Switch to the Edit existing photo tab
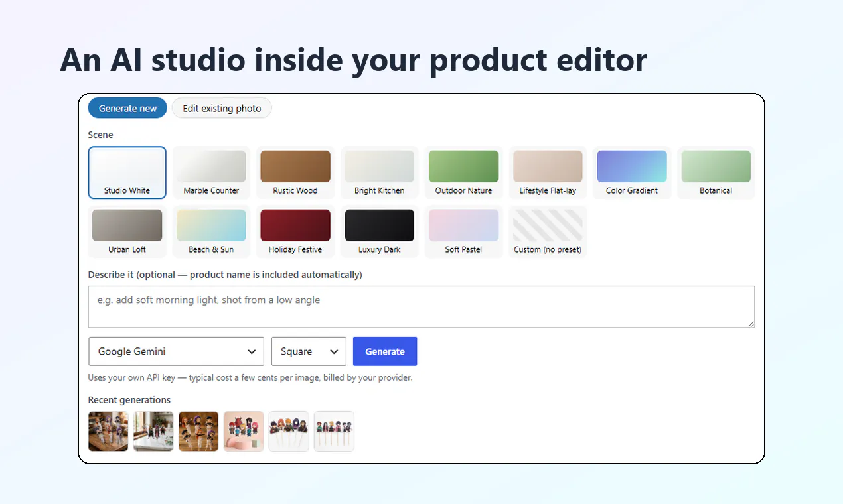Viewport: 843px width, 504px height. [x=222, y=108]
